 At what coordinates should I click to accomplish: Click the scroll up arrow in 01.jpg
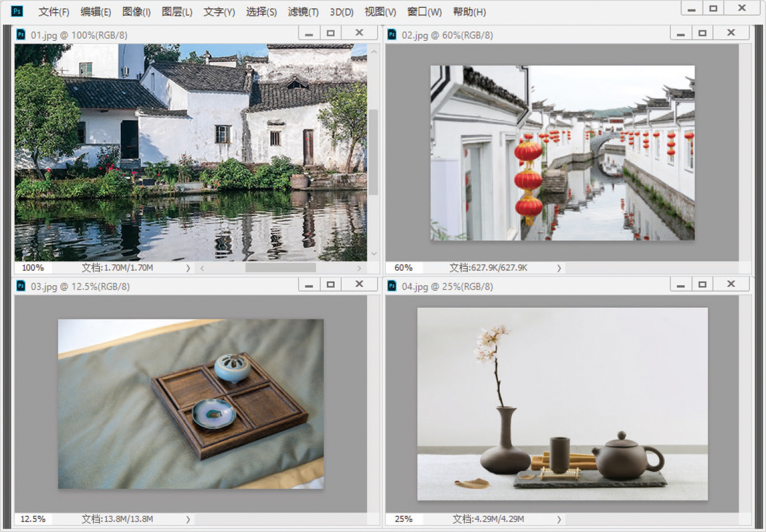[373, 51]
